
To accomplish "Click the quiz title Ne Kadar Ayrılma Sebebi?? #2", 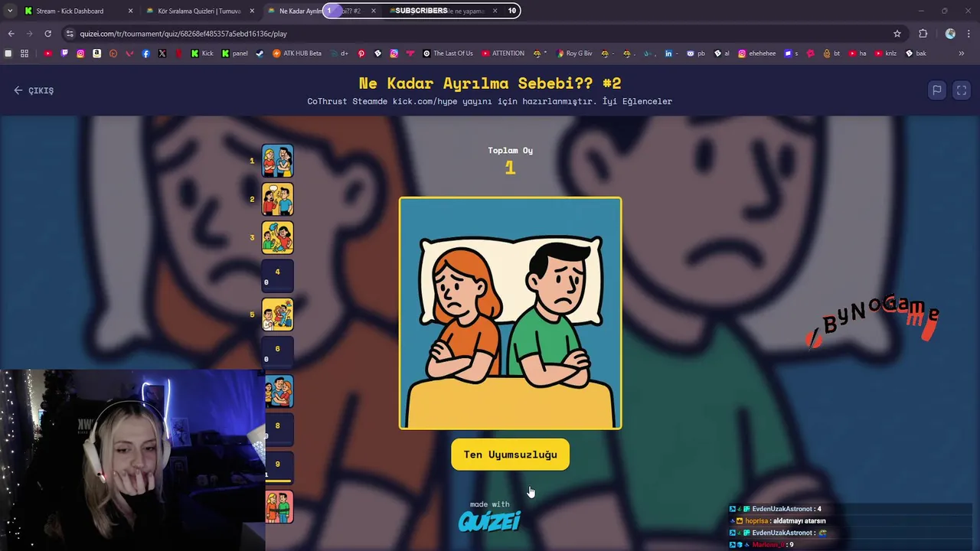I will point(490,83).
